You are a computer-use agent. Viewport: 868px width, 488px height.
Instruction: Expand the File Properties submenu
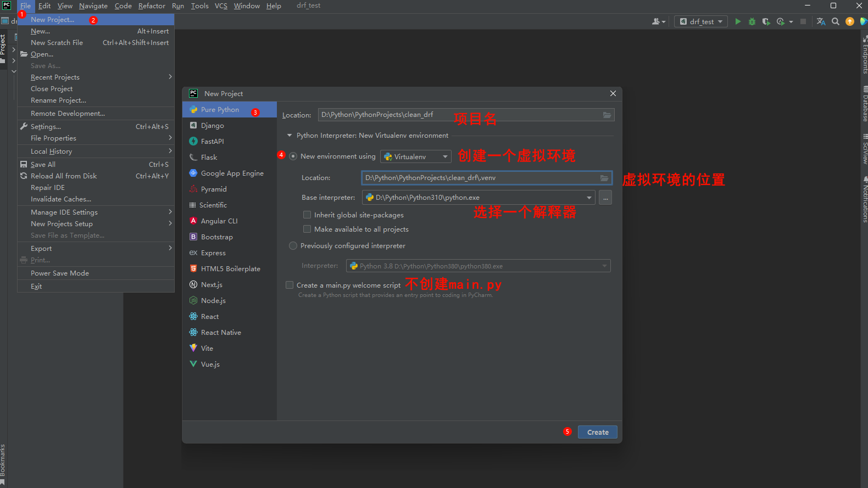96,138
